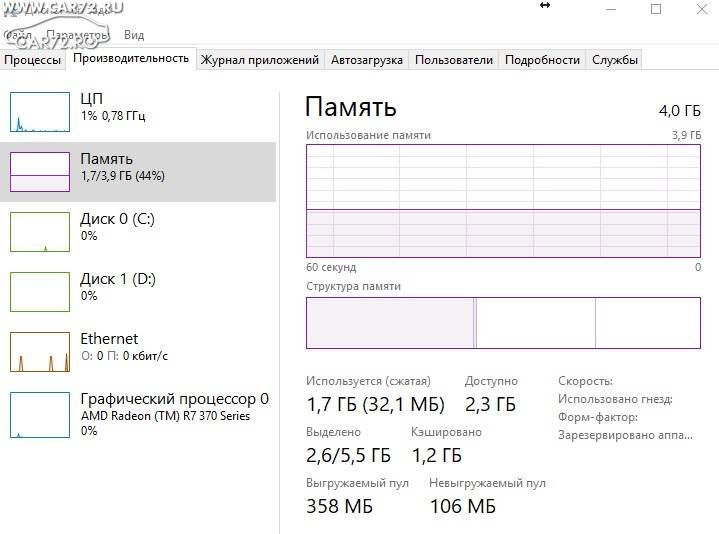
Task: Click the Структура памяти composition bar
Action: 503,323
